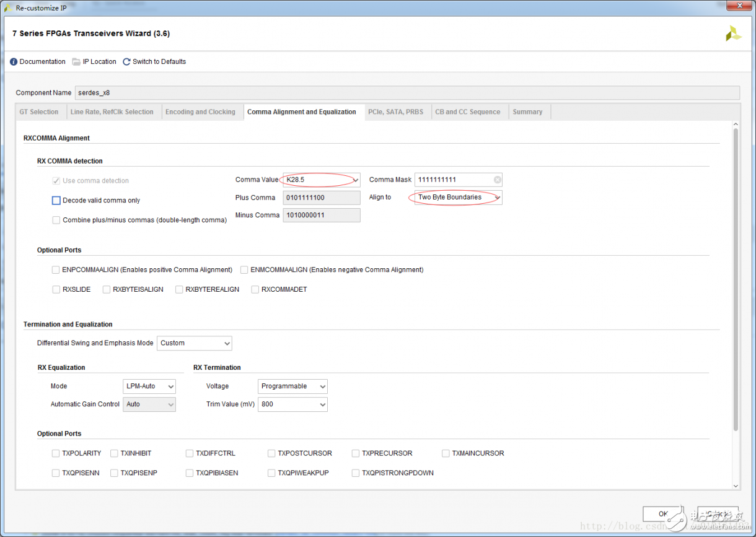Viewport: 756px width, 537px height.
Task: Open the Comma Value K28.5 dropdown
Action: point(321,180)
